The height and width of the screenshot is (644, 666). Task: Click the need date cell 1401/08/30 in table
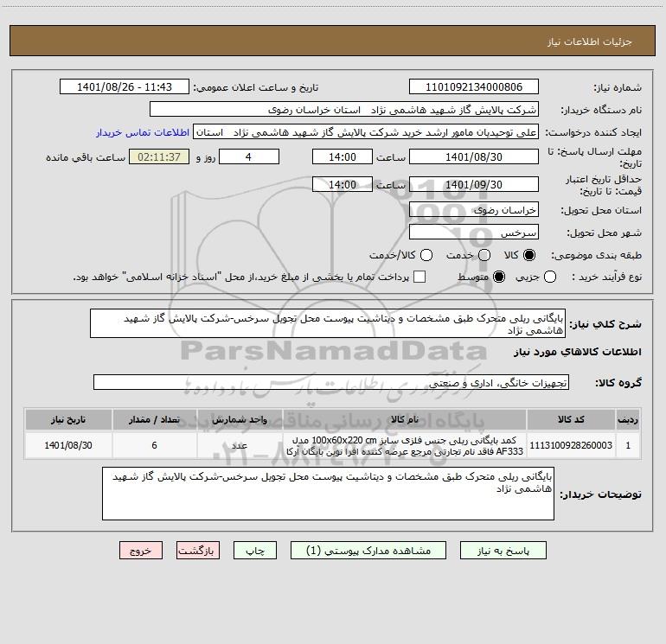click(68, 445)
